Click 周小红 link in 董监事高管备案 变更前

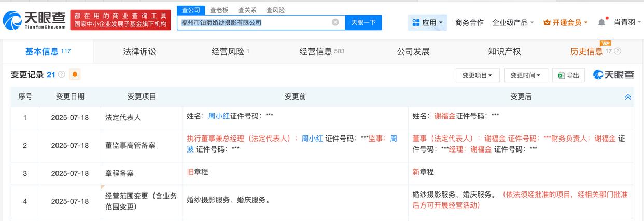pyautogui.click(x=312, y=139)
